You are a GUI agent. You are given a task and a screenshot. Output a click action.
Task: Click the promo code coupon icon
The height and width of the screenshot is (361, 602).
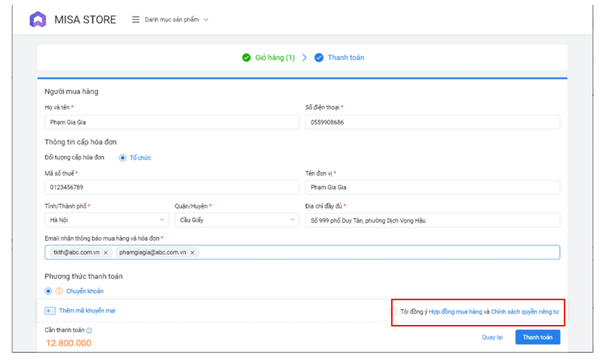click(50, 311)
